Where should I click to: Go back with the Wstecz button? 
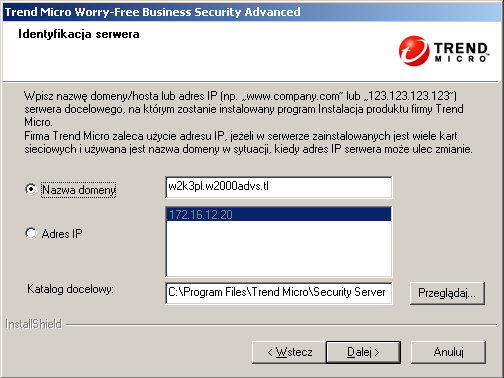(289, 352)
